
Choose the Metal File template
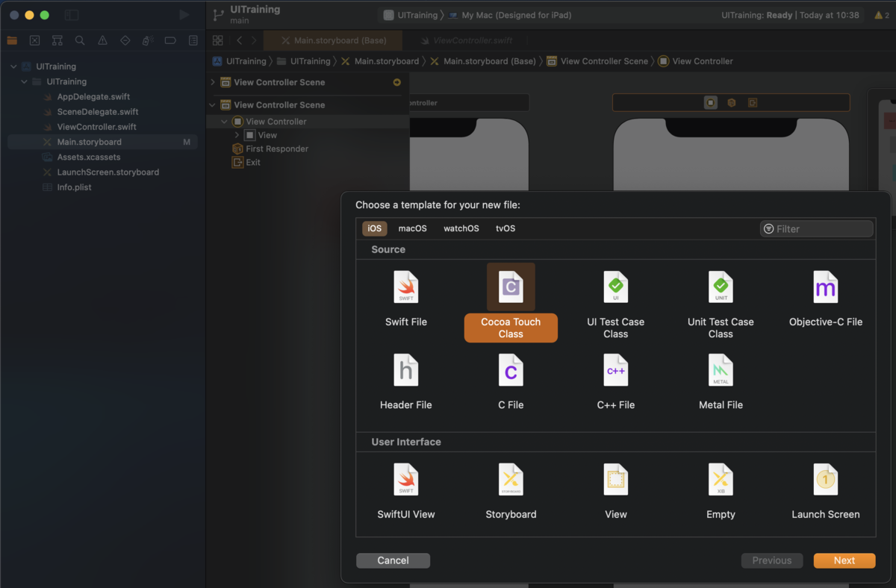721,381
